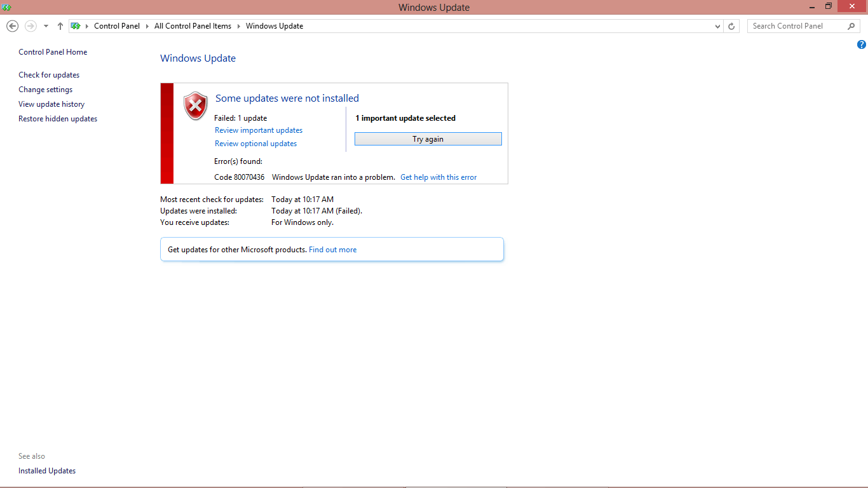Open Help via the question mark icon
Viewport: 868px width, 488px height.
tap(862, 44)
